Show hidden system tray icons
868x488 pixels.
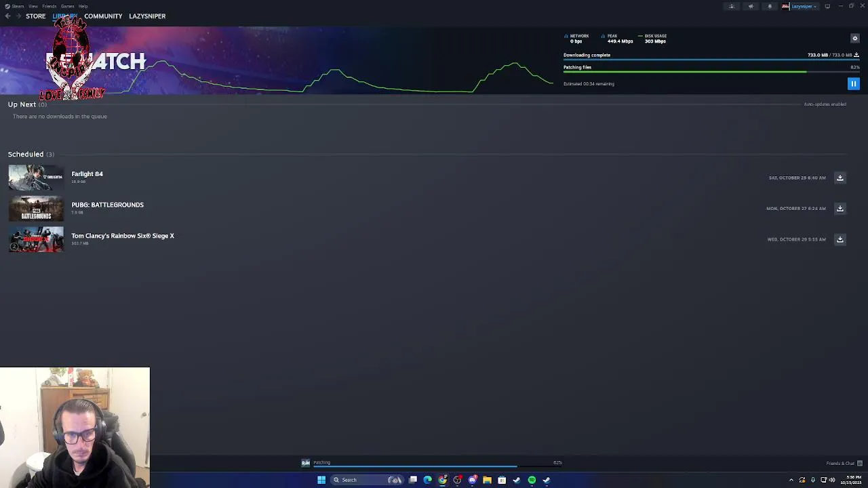(791, 480)
